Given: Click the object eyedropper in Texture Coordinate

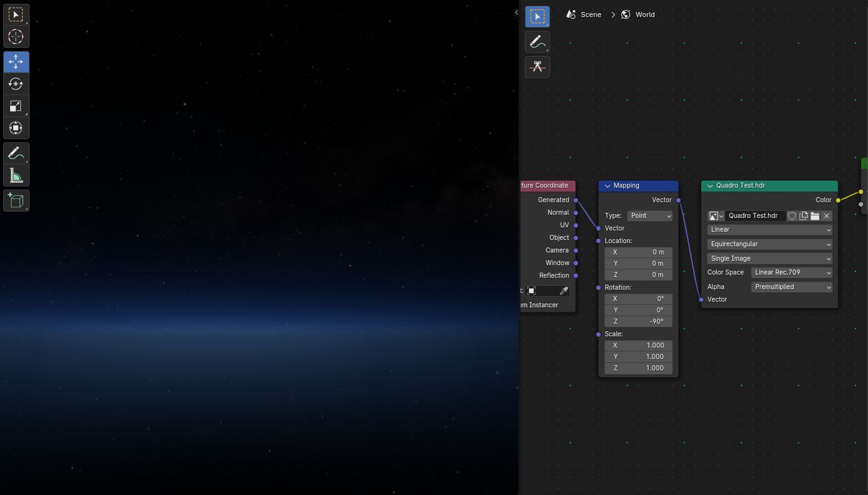Looking at the screenshot, I should point(563,291).
